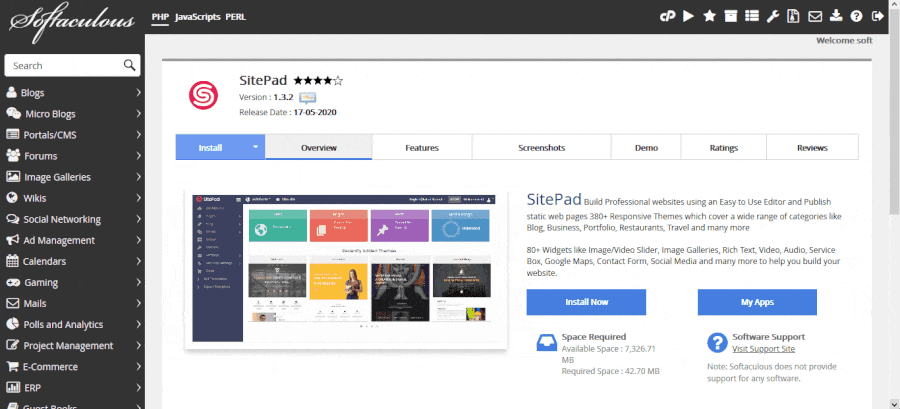Click the Polls and Analytics chart icon

[x=12, y=324]
